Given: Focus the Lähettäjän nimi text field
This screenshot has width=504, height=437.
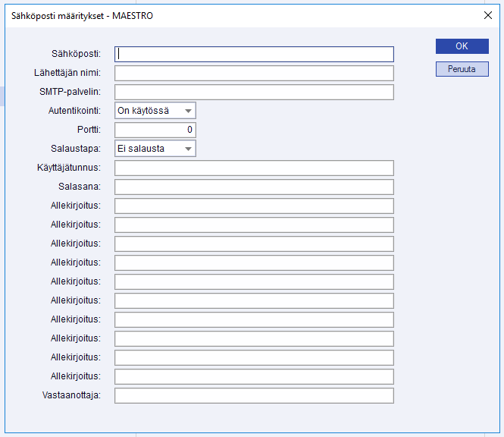Looking at the screenshot, I should point(254,73).
